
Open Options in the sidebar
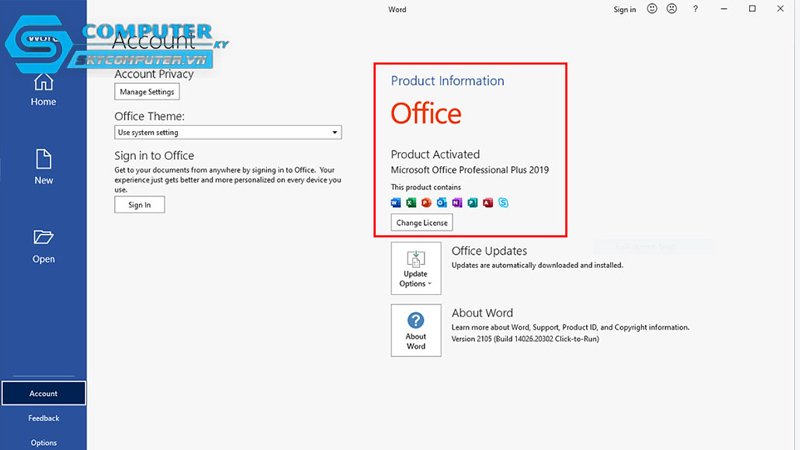pyautogui.click(x=43, y=442)
